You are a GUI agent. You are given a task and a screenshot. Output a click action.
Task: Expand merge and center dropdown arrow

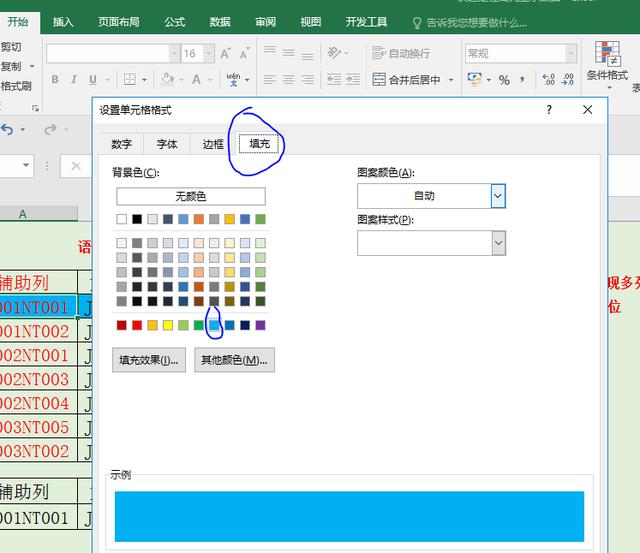(451, 80)
